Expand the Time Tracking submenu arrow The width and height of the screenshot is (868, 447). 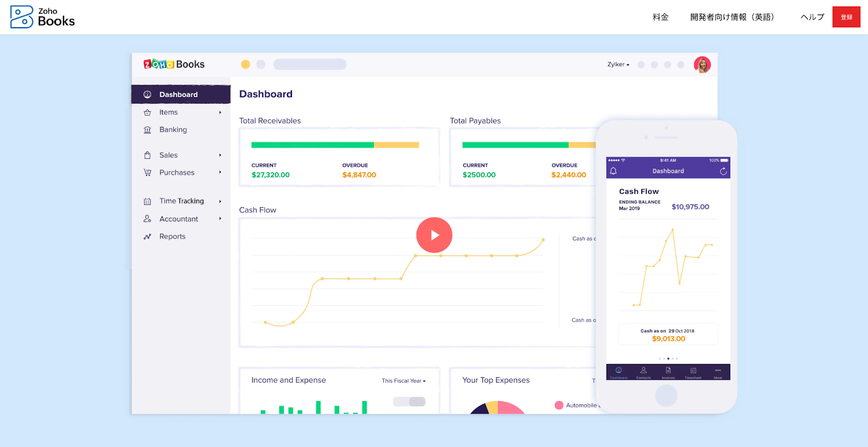pos(220,201)
